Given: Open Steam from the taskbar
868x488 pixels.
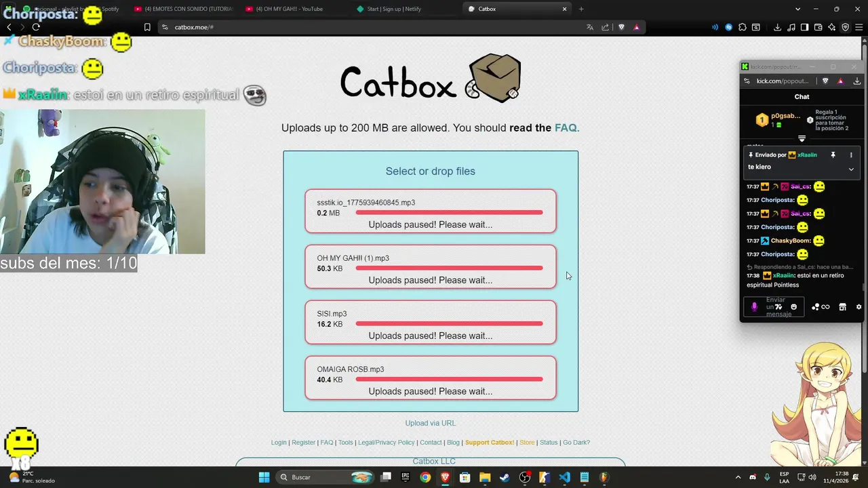Looking at the screenshot, I should pyautogui.click(x=505, y=477).
